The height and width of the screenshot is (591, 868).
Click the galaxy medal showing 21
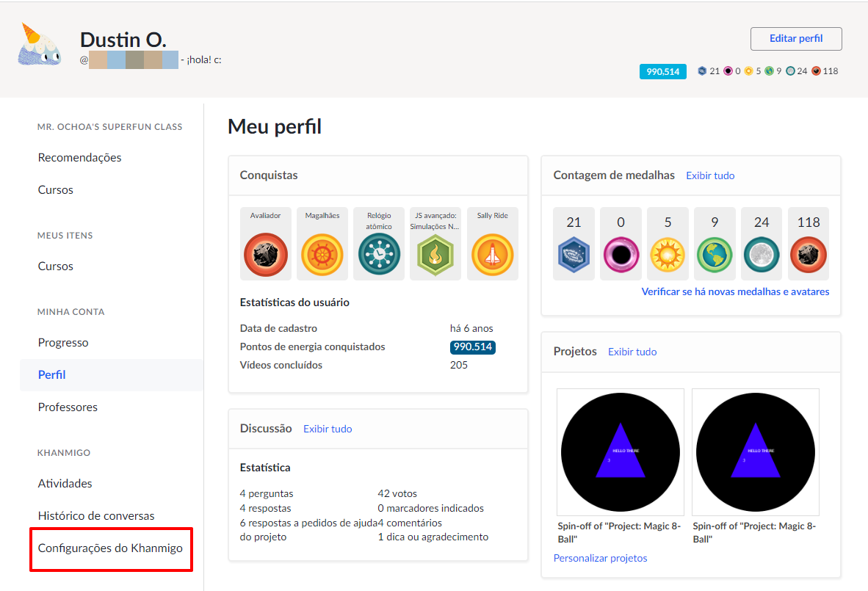(x=574, y=244)
